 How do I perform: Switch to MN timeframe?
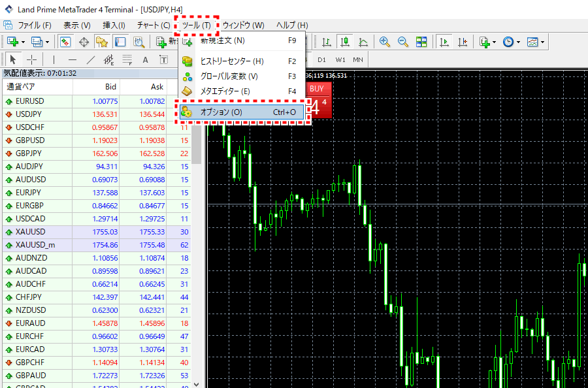(358, 60)
